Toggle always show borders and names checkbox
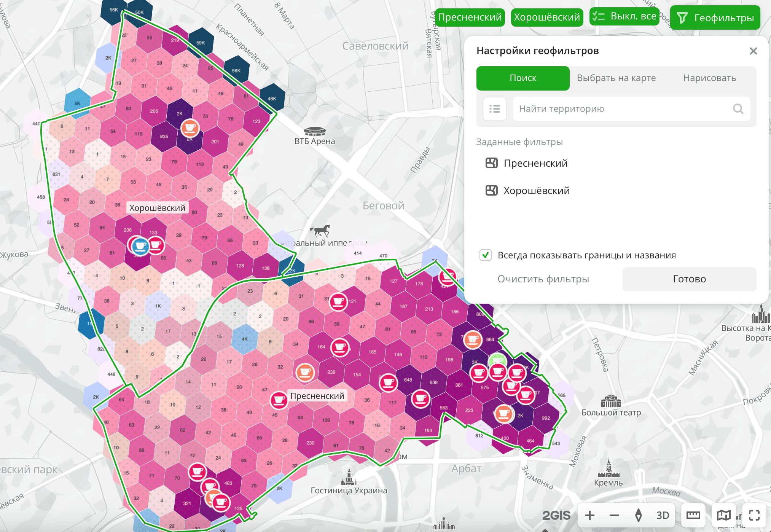The height and width of the screenshot is (532, 771). (x=486, y=255)
